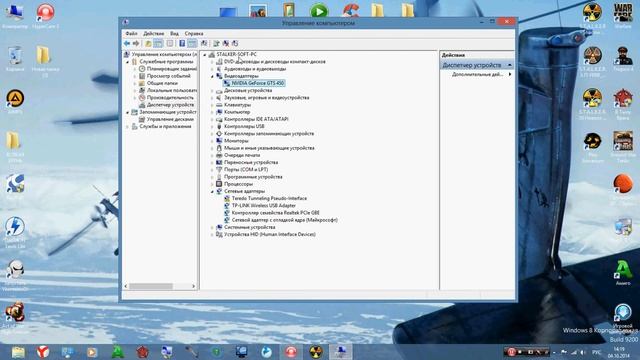
Task: Click the NVIDIA GeForce GTS 450 device icon
Action: (x=227, y=83)
